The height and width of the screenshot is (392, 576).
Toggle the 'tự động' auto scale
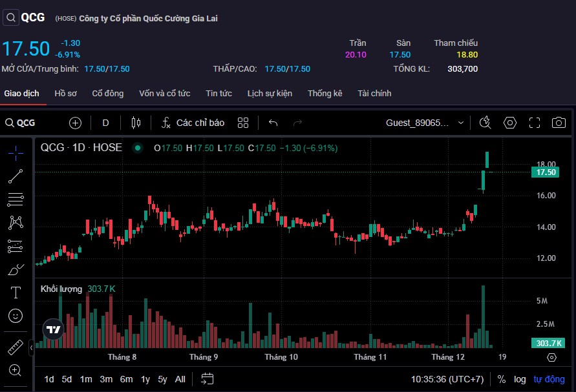point(549,379)
